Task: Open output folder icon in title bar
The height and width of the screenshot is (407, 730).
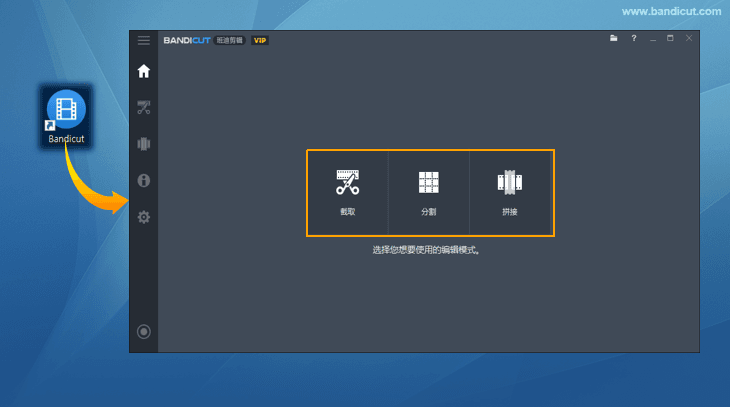Action: [614, 38]
